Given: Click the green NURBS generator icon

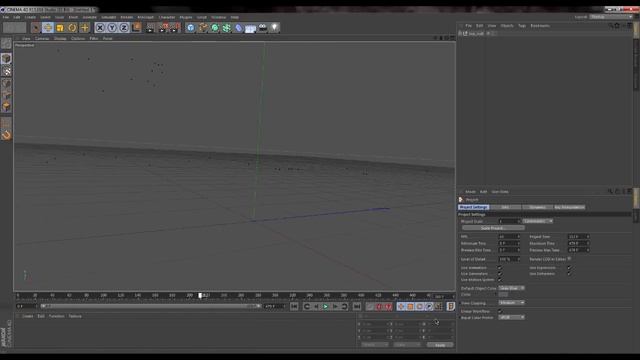Looking at the screenshot, I should pyautogui.click(x=215, y=28).
